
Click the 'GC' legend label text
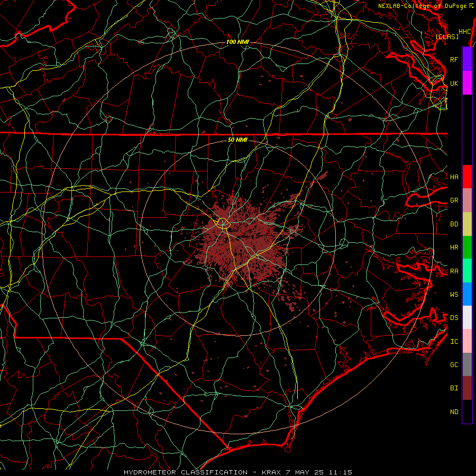point(454,365)
